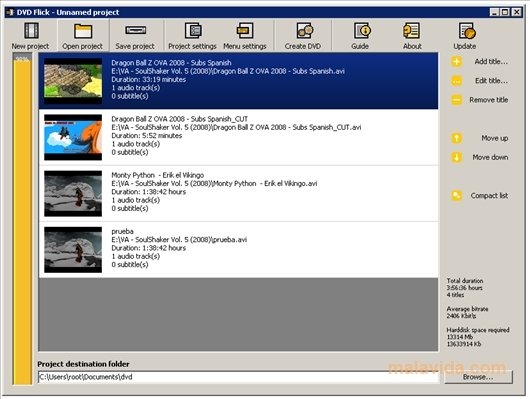The height and width of the screenshot is (399, 530).
Task: Click the Move up label
Action: click(x=495, y=138)
